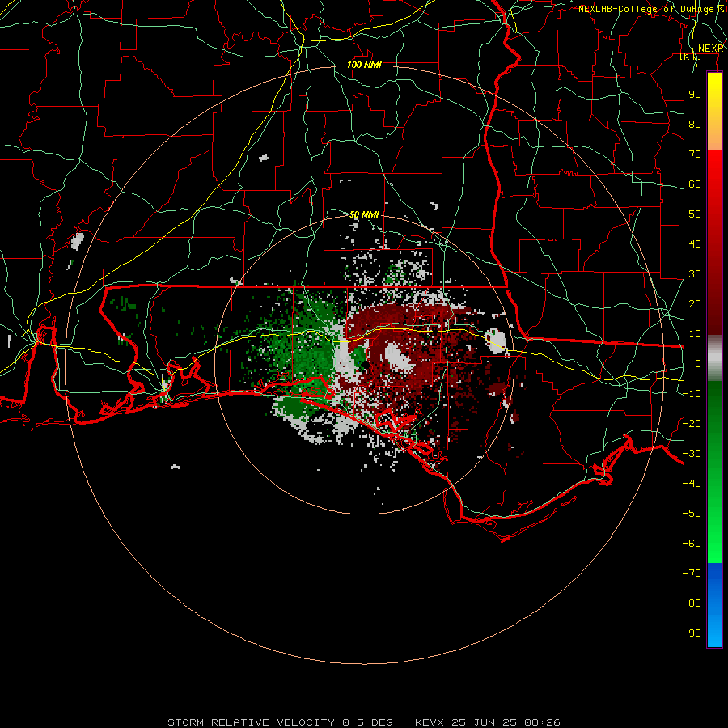Image resolution: width=728 pixels, height=728 pixels.
Task: Click the gray zero-velocity segment of color bar
Action: [714, 358]
